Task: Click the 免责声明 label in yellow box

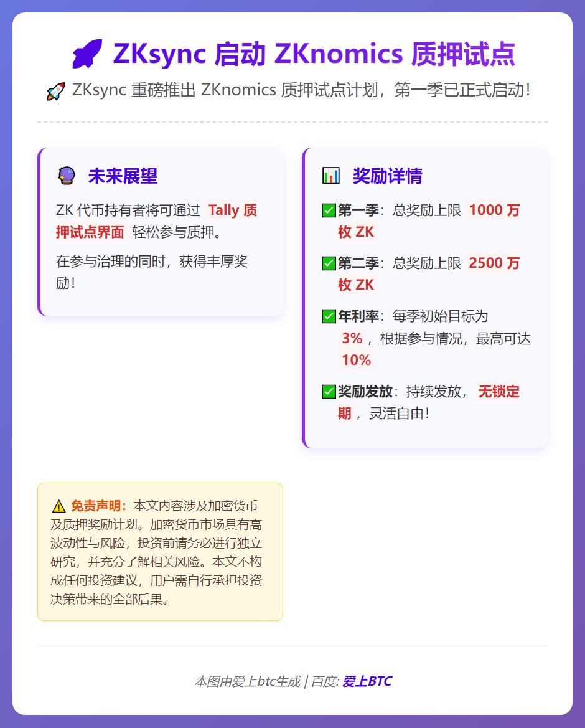Action: point(98,506)
